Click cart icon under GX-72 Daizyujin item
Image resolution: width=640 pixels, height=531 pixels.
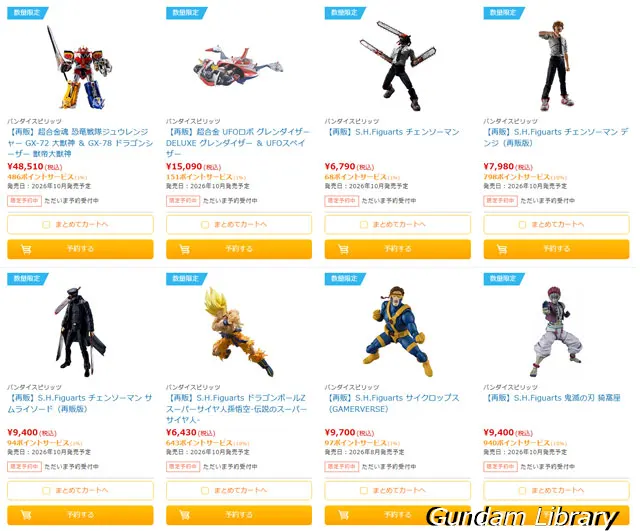pyautogui.click(x=26, y=249)
